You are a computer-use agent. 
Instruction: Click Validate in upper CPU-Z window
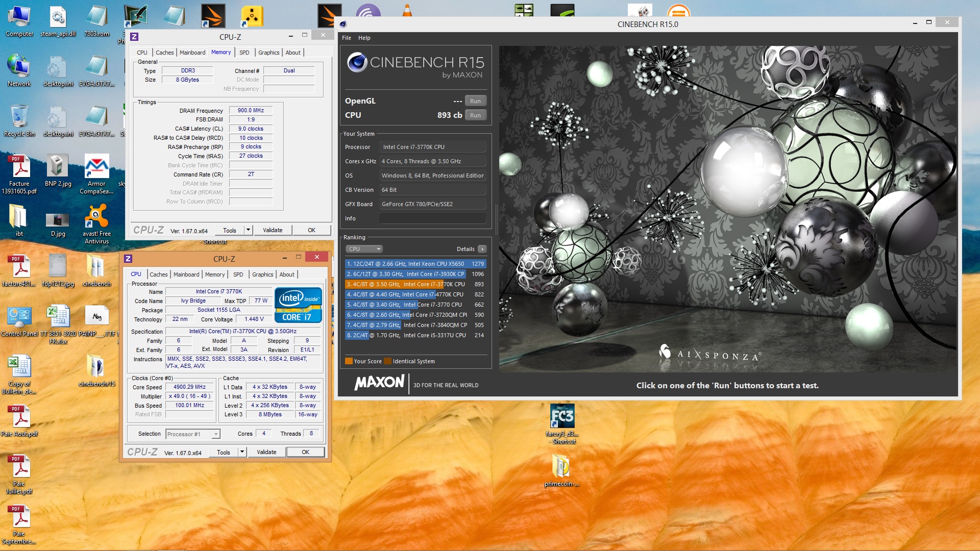[273, 230]
